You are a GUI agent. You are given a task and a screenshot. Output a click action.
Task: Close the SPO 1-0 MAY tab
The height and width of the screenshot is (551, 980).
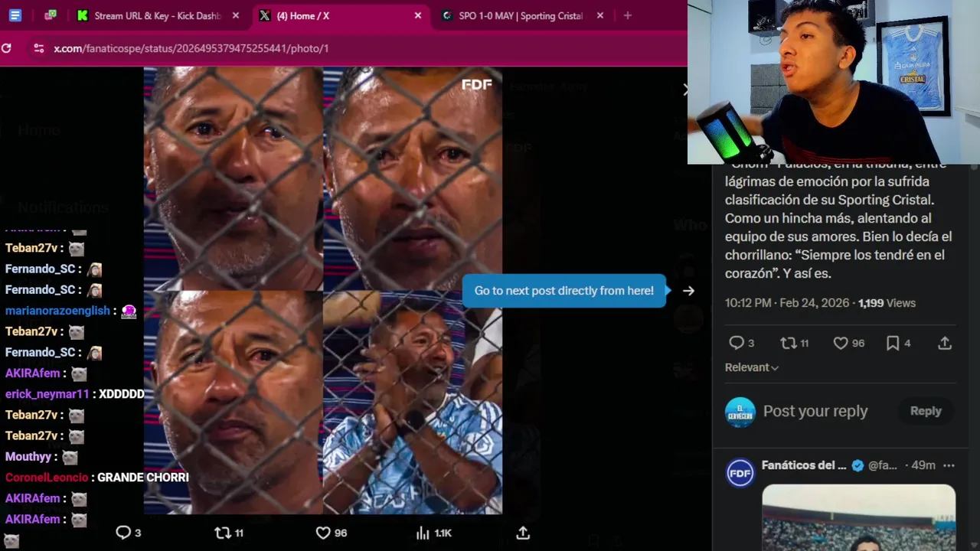click(x=600, y=15)
